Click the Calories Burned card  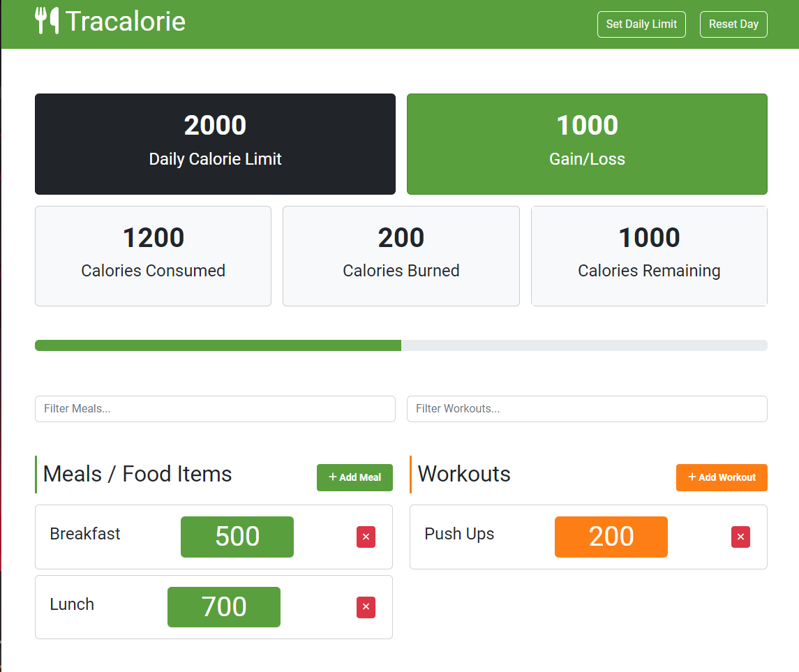click(x=401, y=255)
